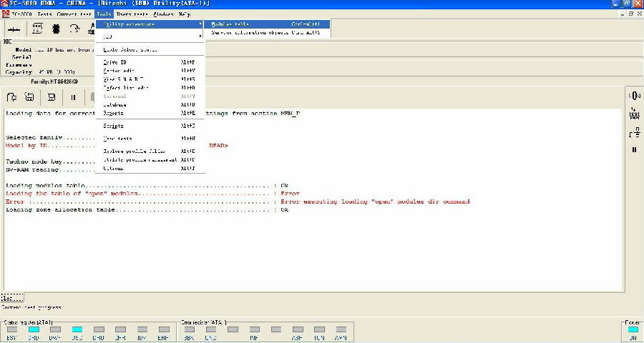Click the 'Capacity' field in HDD panel

[x=40, y=72]
